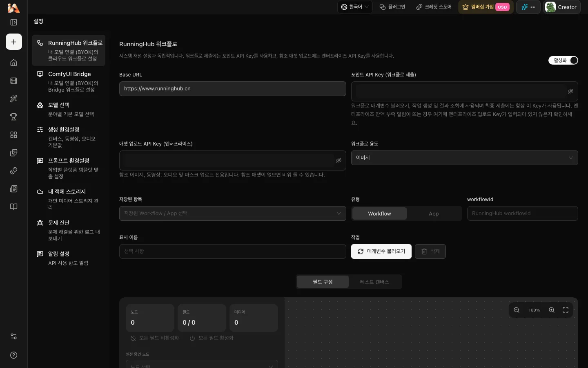Zoom out the canvas with minus magnifier
Image resolution: width=588 pixels, height=368 pixels.
517,310
